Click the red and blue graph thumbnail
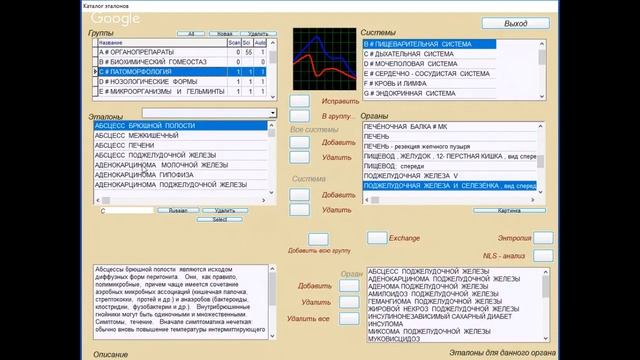This screenshot has height=360, width=640. pos(324,59)
